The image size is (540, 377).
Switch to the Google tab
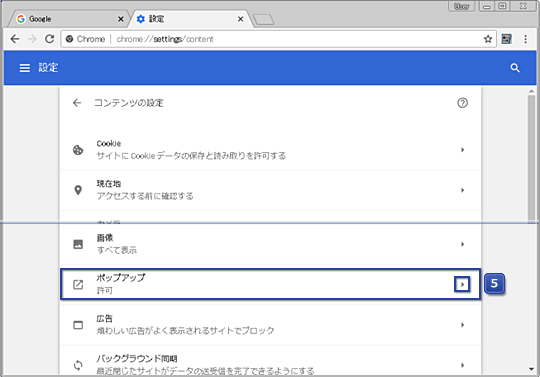pos(68,19)
